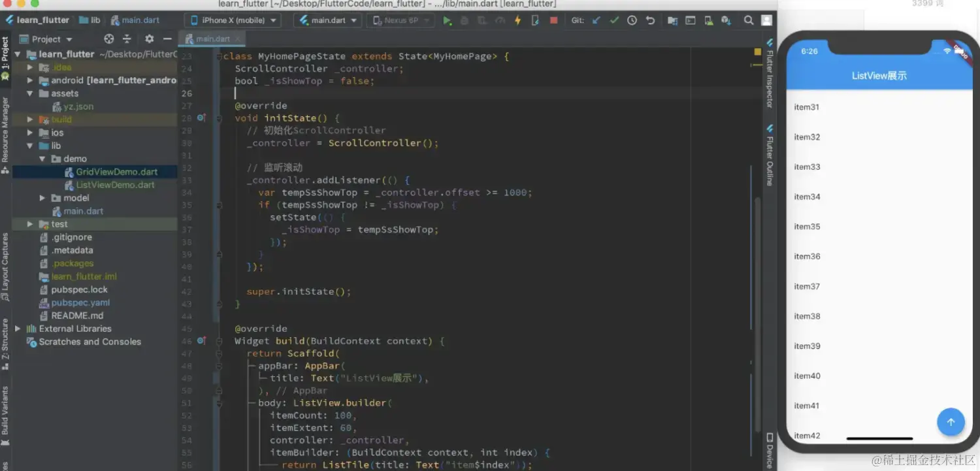Open the iPhone X (mobile) device dropdown
This screenshot has height=471, width=980.
coord(233,21)
